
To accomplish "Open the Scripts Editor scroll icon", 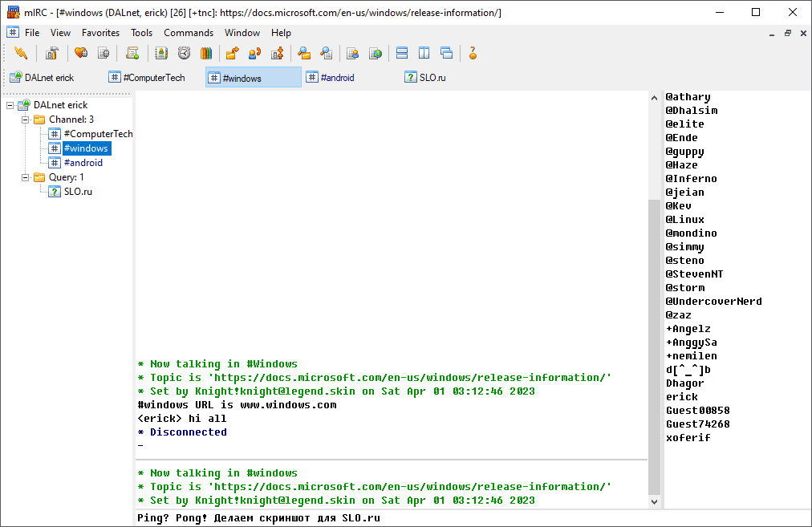I will pyautogui.click(x=132, y=53).
